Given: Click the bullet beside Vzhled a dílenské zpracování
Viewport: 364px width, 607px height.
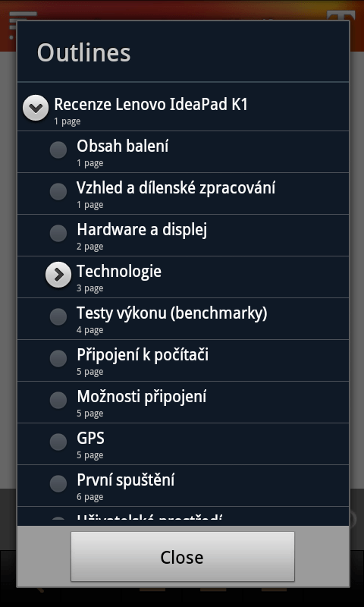Looking at the screenshot, I should (x=58, y=192).
